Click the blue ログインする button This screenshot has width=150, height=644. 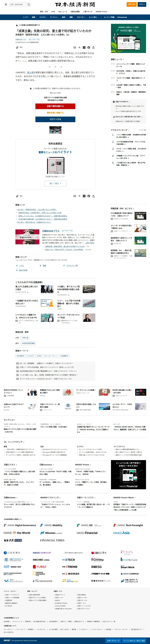55,119
